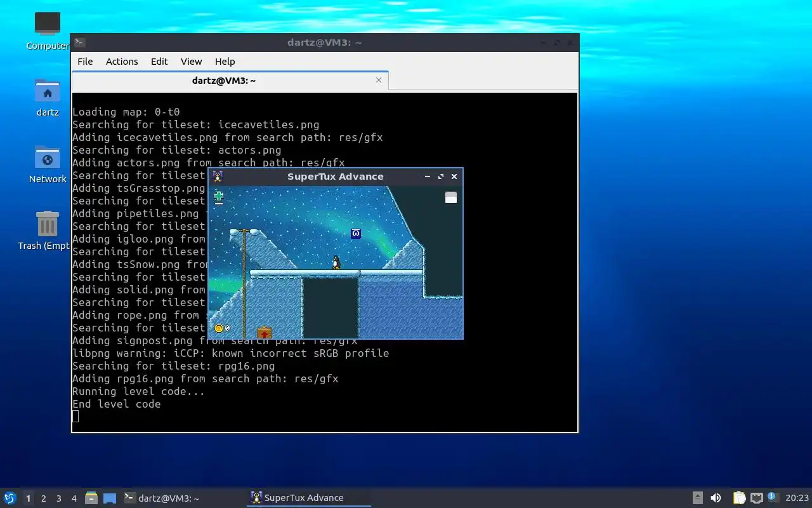
Task: Close the dartz@VM3: ~ terminal tab
Action: point(379,80)
